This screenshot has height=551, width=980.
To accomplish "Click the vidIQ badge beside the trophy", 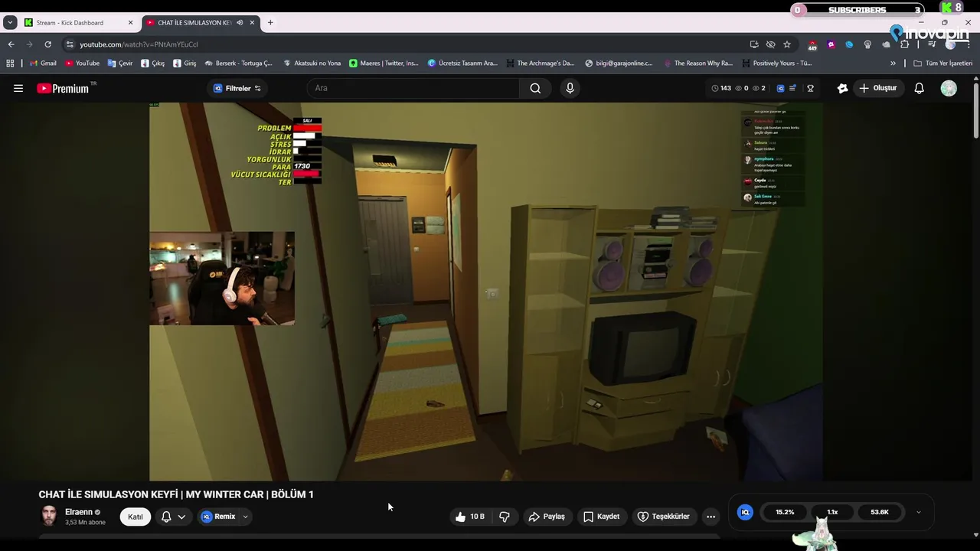I will coord(780,88).
